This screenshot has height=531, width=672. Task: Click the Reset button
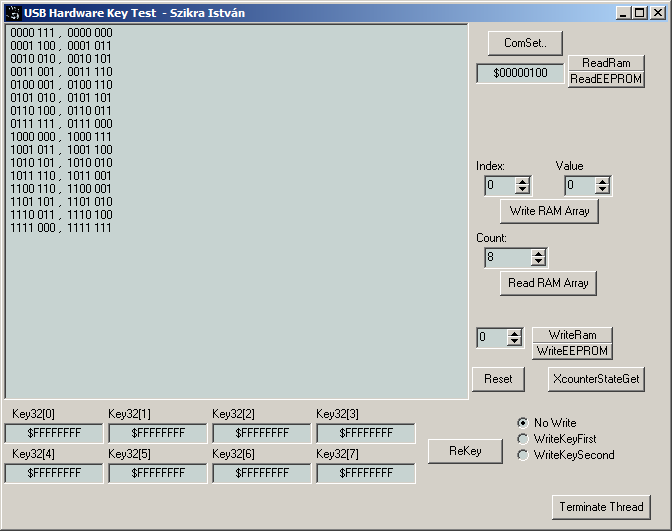coord(497,379)
